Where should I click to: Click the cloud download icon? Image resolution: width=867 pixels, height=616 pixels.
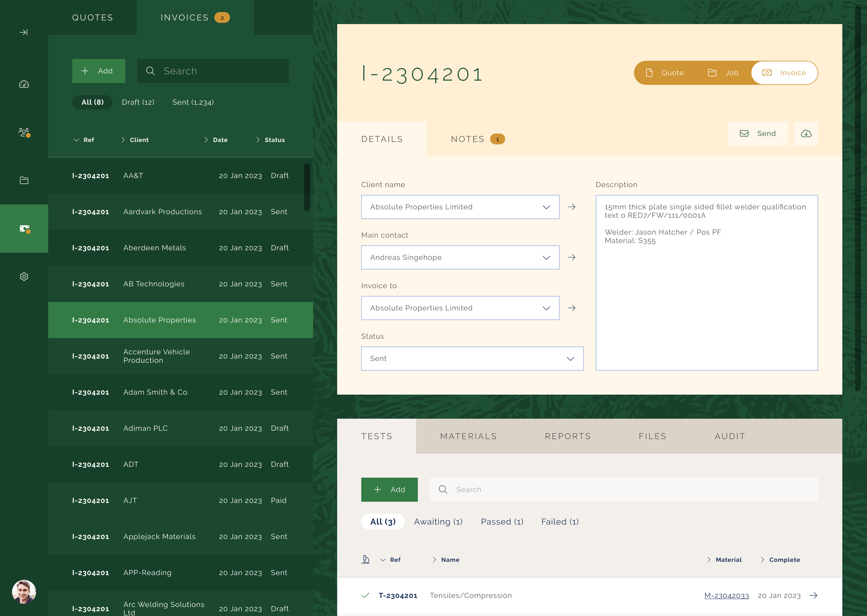pos(806,134)
